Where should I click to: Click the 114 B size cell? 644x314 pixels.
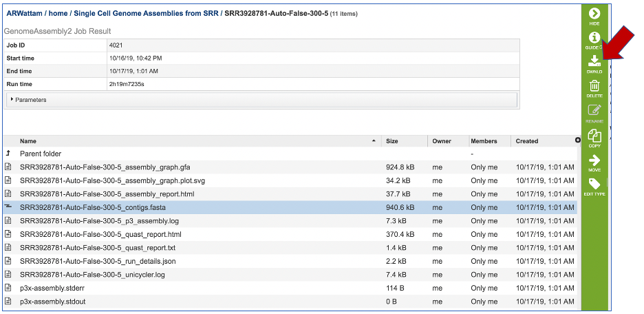coord(395,288)
